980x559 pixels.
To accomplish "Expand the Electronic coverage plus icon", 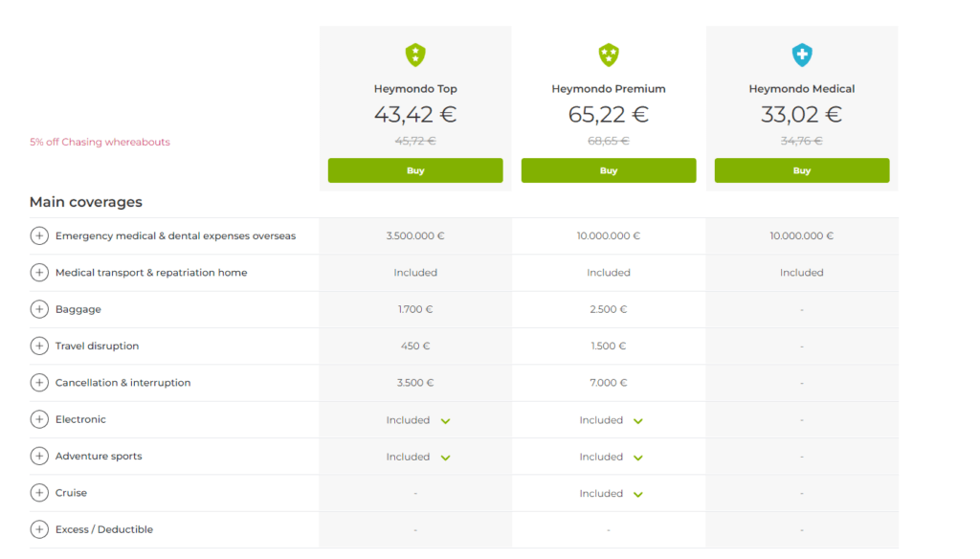I will (39, 419).
